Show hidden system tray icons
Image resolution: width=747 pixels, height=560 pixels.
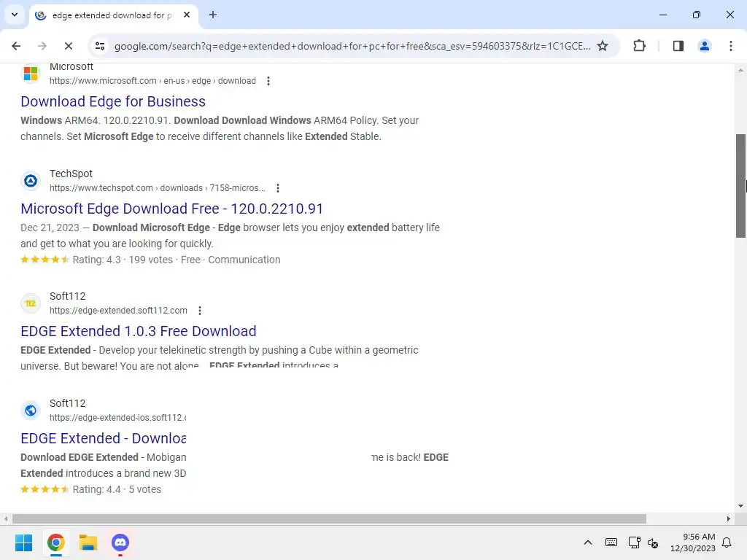(588, 542)
